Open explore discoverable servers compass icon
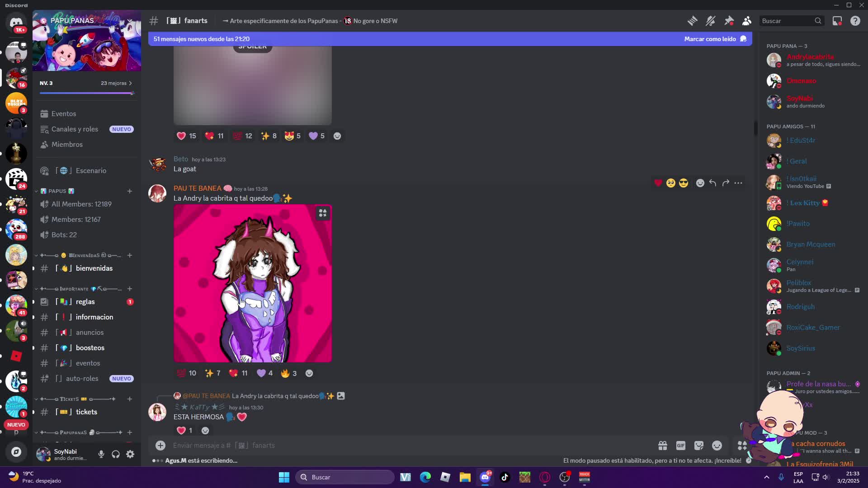868x488 pixels. pos(16,452)
